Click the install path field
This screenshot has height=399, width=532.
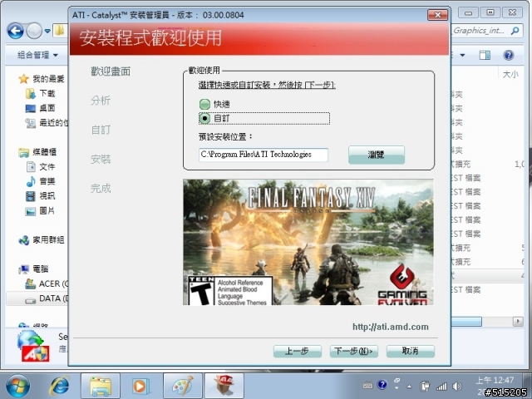tap(264, 155)
